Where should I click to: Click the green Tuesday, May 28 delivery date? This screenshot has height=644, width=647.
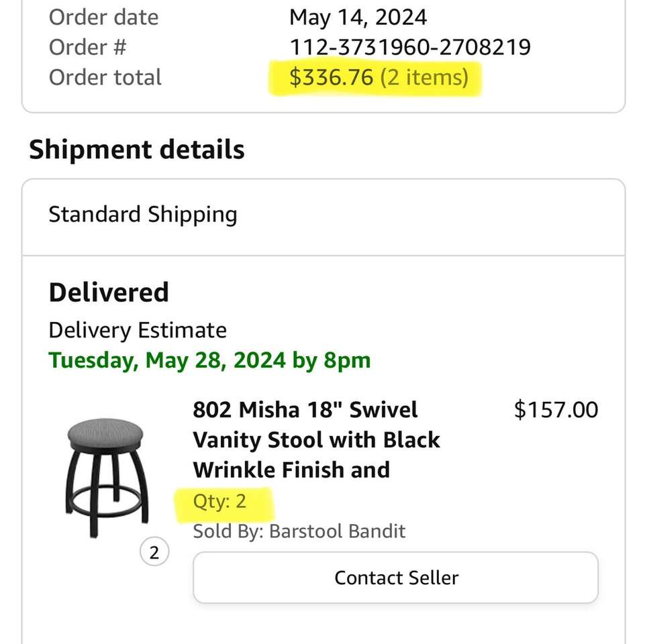(209, 360)
